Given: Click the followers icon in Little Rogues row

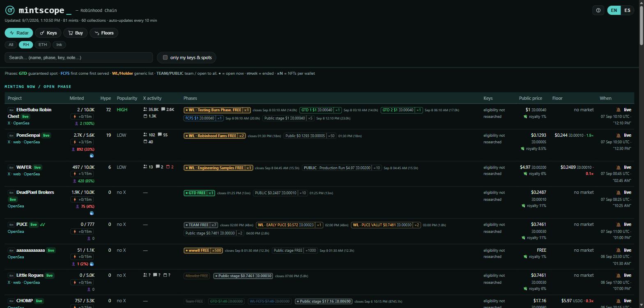Looking at the screenshot, I should pos(145,275).
